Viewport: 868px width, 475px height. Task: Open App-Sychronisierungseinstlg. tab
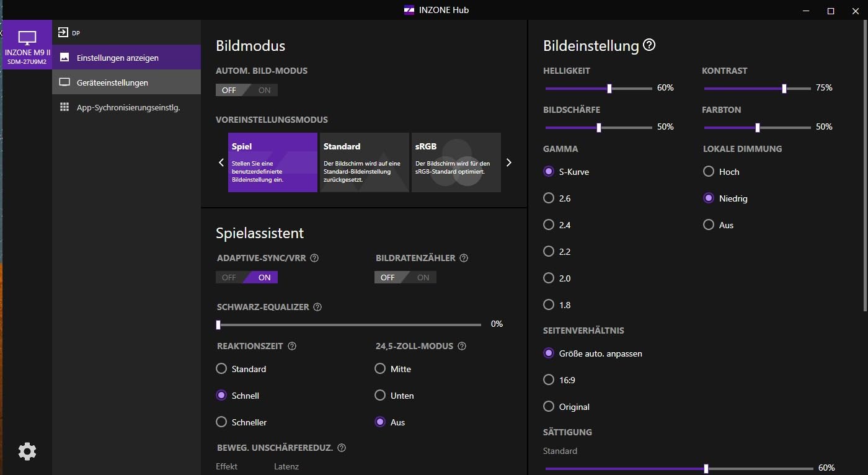[126, 107]
